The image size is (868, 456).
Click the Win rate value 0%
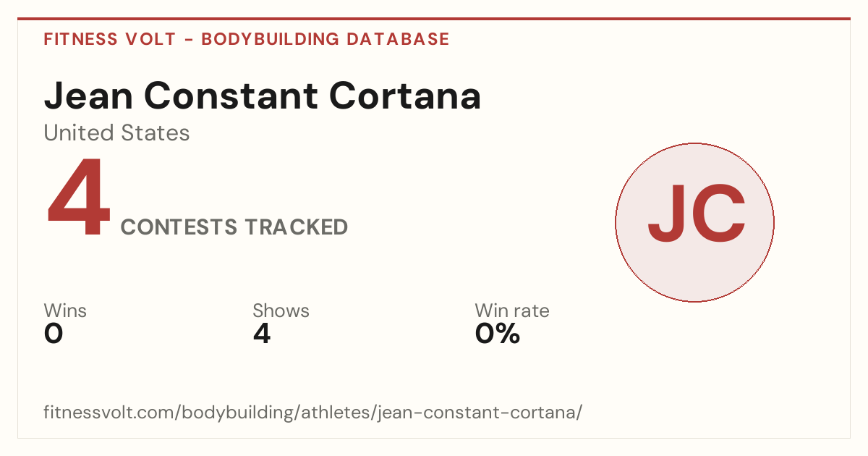click(x=498, y=334)
